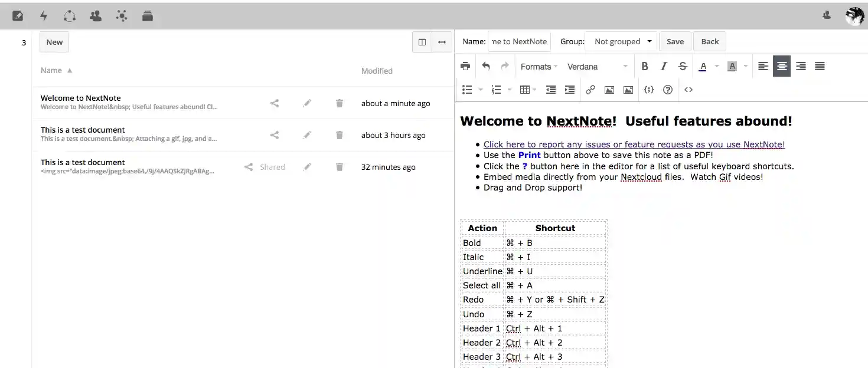The height and width of the screenshot is (368, 868).
Task: Expand the Verdana font family dropdown
Action: click(x=596, y=66)
